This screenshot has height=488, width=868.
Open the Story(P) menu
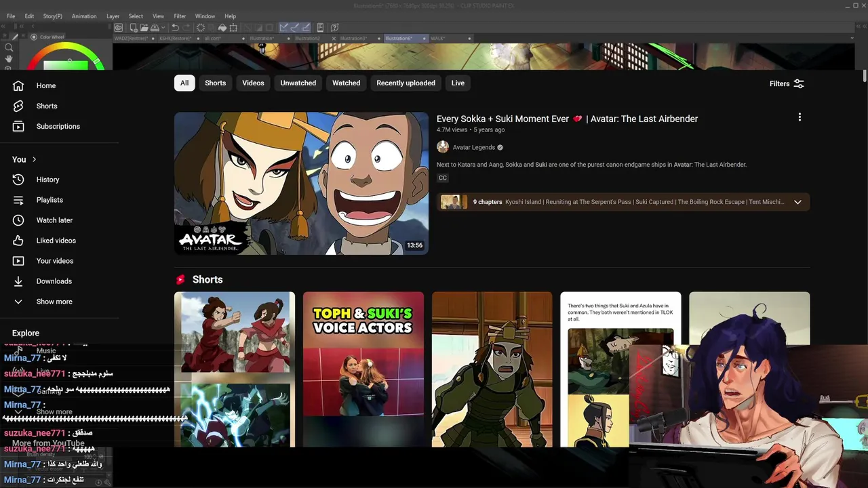tap(52, 16)
